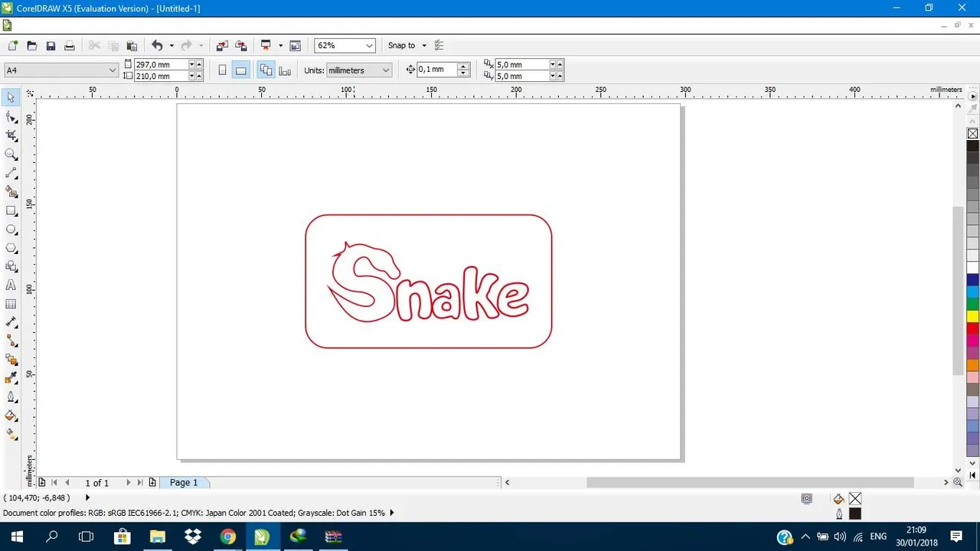
Task: Toggle apply layout to all pages
Action: click(x=266, y=70)
